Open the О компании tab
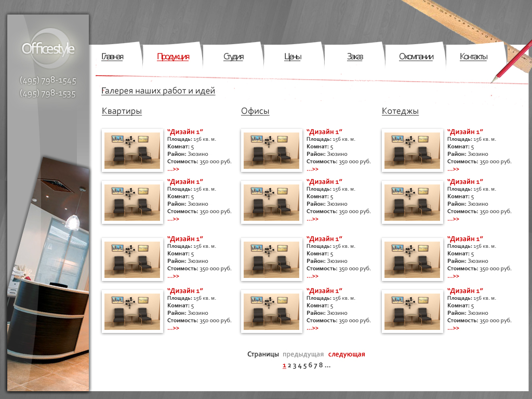The image size is (532, 399). tap(416, 57)
